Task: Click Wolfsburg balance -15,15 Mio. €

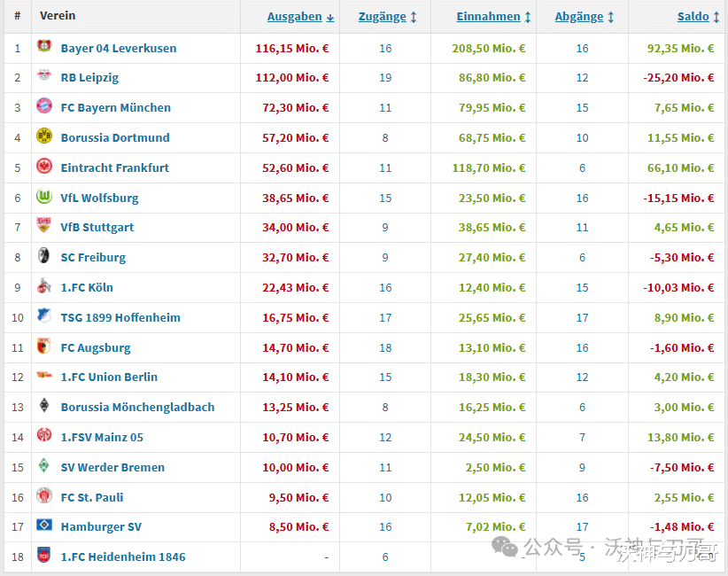Action: tap(678, 198)
